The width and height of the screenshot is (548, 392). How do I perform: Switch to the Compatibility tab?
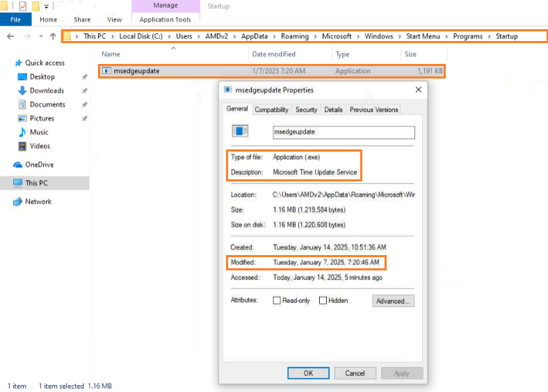tap(271, 110)
